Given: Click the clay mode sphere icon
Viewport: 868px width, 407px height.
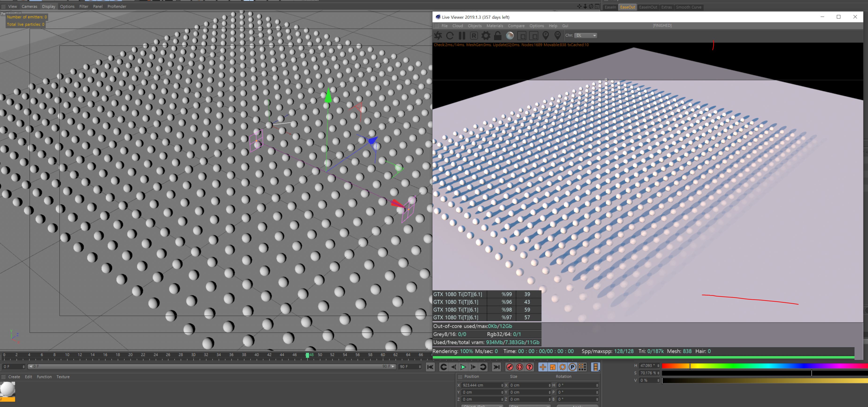Looking at the screenshot, I should point(510,36).
